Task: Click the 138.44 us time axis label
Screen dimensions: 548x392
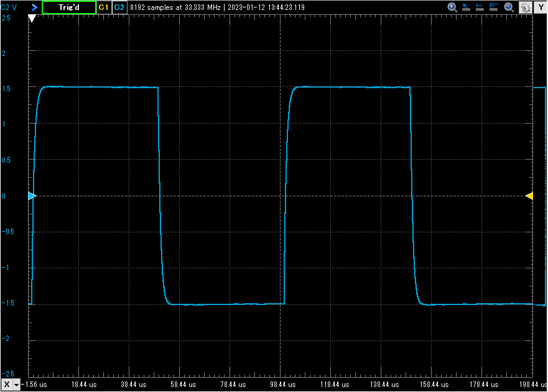Action: click(x=384, y=385)
